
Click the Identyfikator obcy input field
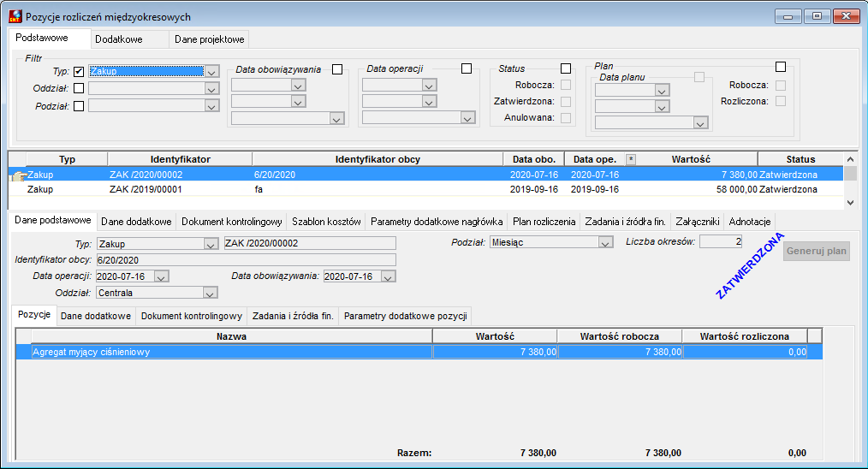point(246,260)
